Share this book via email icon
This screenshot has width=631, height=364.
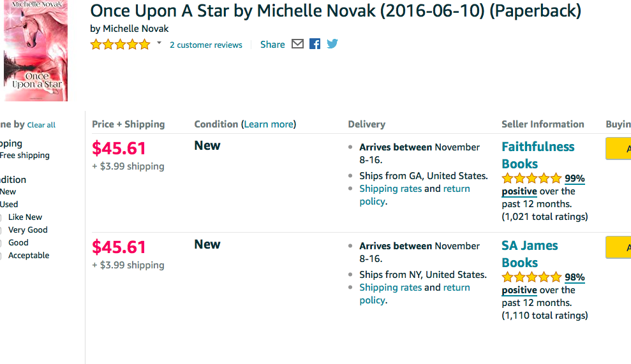pyautogui.click(x=297, y=44)
